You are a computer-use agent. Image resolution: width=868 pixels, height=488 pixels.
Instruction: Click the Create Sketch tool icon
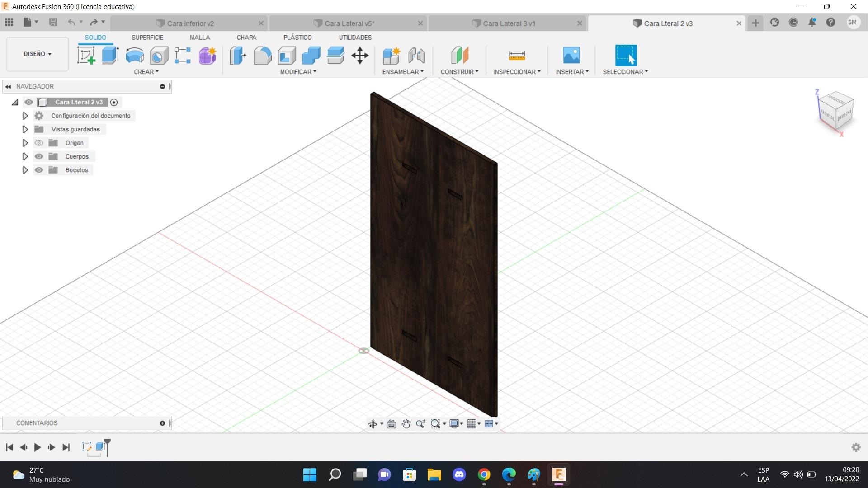86,56
